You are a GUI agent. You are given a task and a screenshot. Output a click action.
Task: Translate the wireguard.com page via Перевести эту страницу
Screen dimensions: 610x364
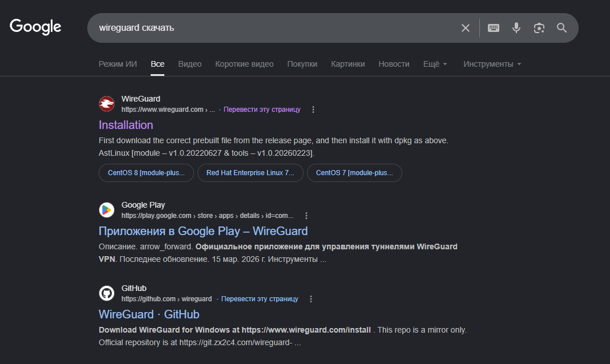coord(262,110)
